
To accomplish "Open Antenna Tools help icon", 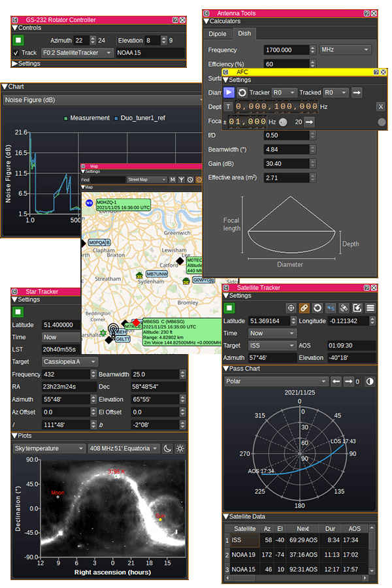I will tap(367, 13).
